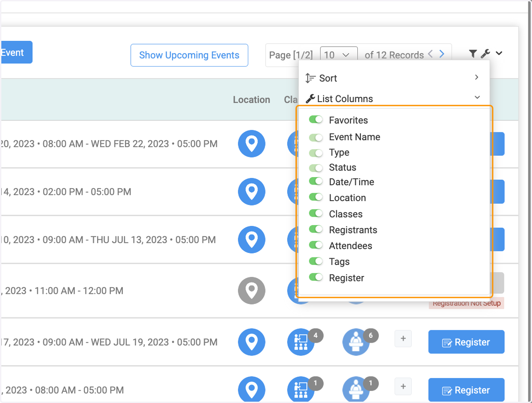Open the records-per-page dropdown showing 10

pos(339,55)
